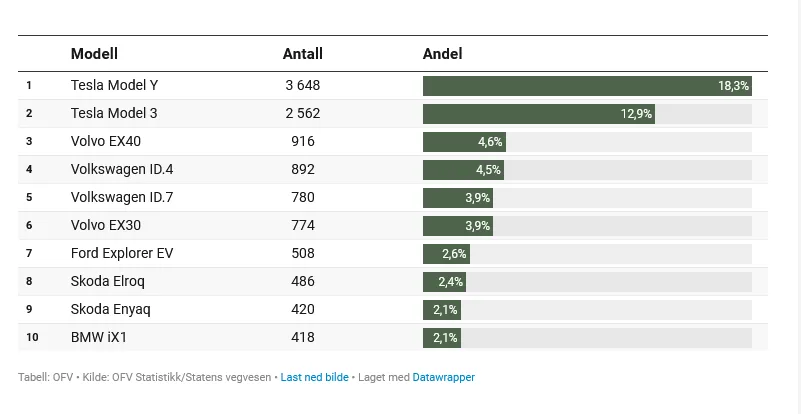The width and height of the screenshot is (801, 414).
Task: Click the 18,3% share bar
Action: click(x=586, y=86)
